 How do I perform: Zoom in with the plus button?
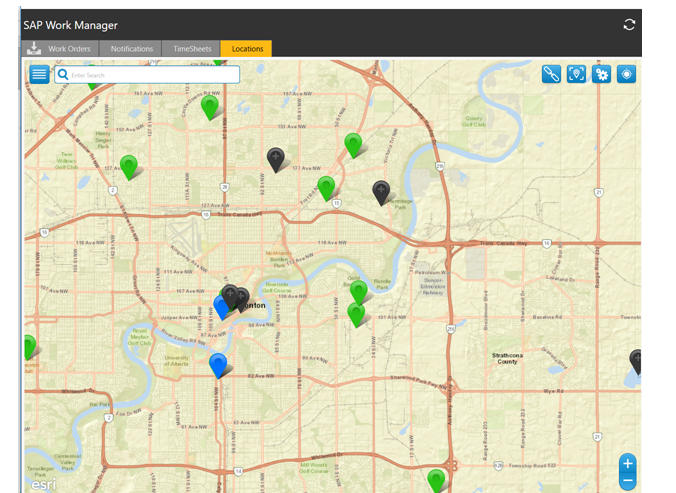coord(628,464)
